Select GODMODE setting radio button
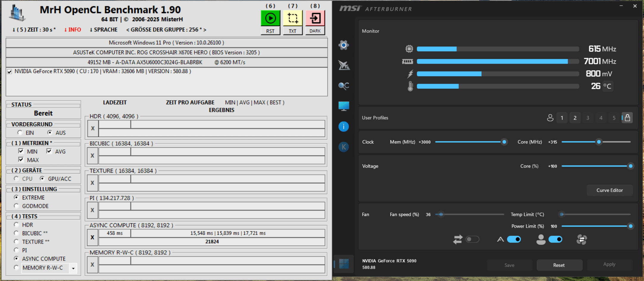Image resolution: width=644 pixels, height=281 pixels. click(x=16, y=206)
